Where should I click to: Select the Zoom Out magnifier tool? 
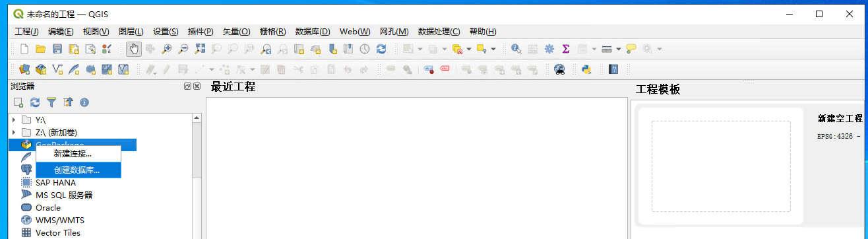(x=183, y=49)
